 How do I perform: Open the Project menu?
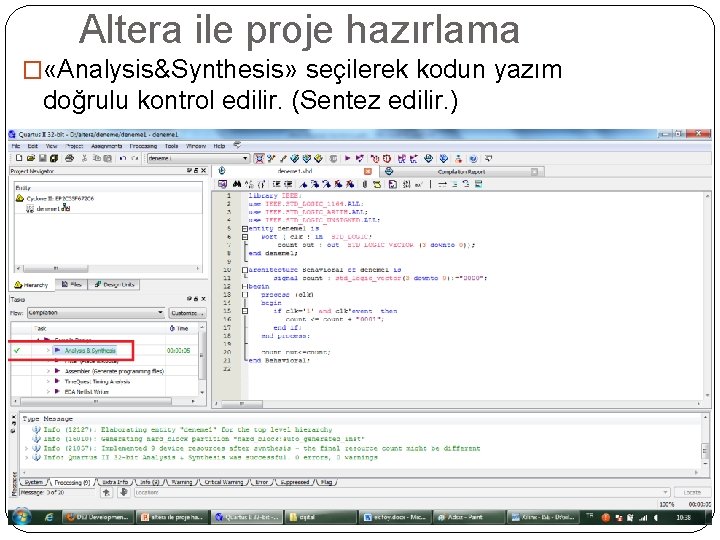pyautogui.click(x=74, y=146)
